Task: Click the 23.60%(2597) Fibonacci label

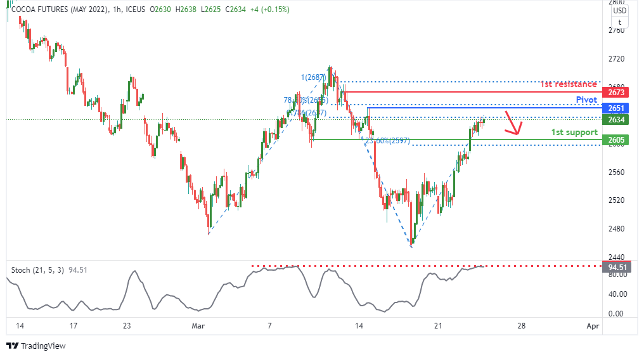Action: point(387,141)
